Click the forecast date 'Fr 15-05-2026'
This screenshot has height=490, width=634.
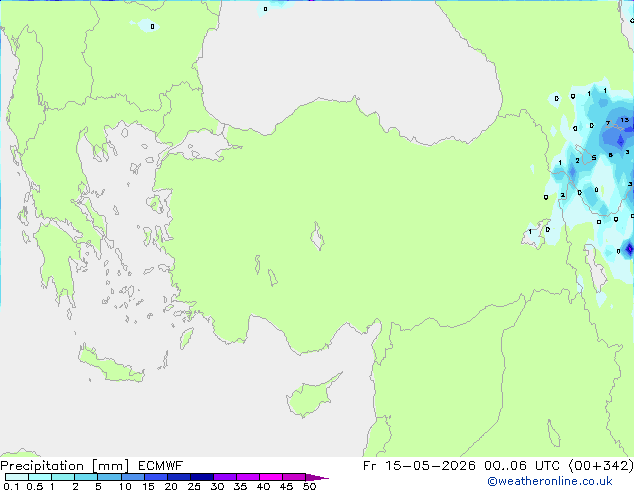coord(419,466)
